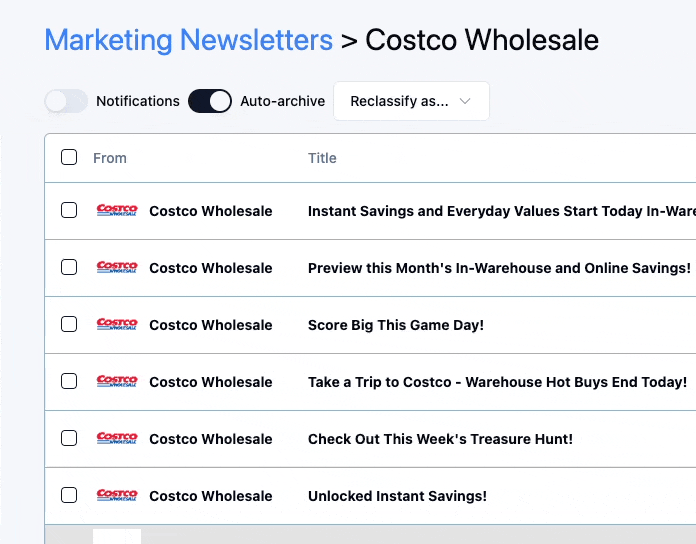Select checkbox for Instant Savings and Everyday Values
The height and width of the screenshot is (544, 696).
(x=69, y=210)
